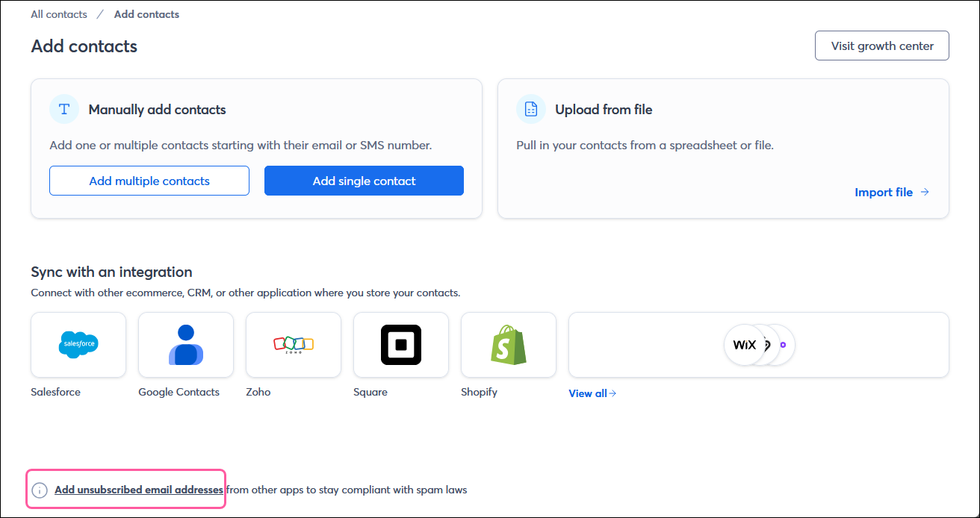Click the document icon beside Upload from file

[530, 109]
